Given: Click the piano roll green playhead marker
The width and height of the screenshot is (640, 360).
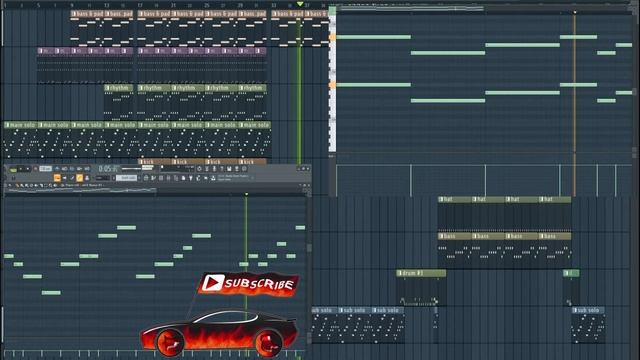Looking at the screenshot, I should pos(246,194).
